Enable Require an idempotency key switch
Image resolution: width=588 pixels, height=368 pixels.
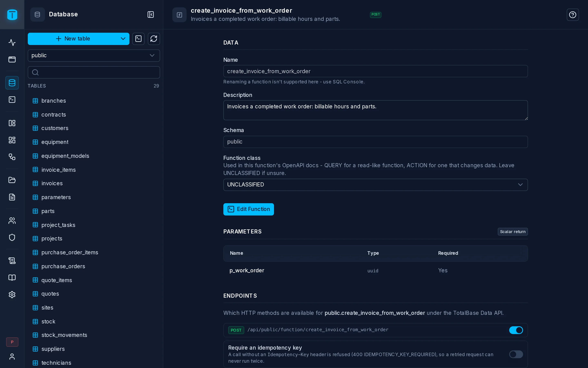tap(516, 354)
